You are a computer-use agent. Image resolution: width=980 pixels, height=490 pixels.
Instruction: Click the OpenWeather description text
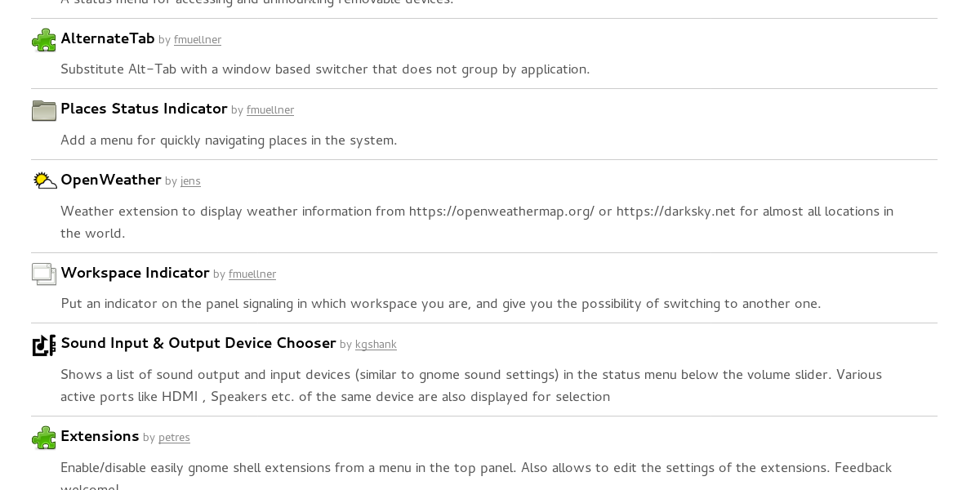[477, 223]
